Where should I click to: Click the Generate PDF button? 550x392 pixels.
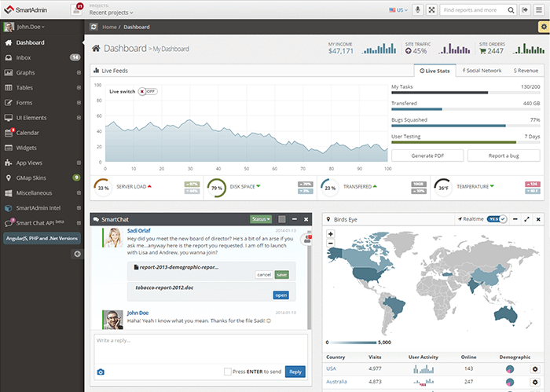tap(427, 156)
